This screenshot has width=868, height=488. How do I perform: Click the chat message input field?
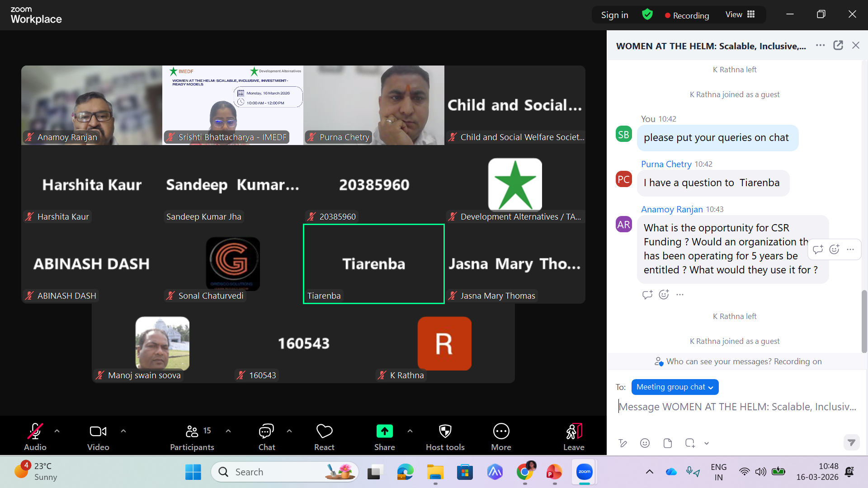pos(737,407)
